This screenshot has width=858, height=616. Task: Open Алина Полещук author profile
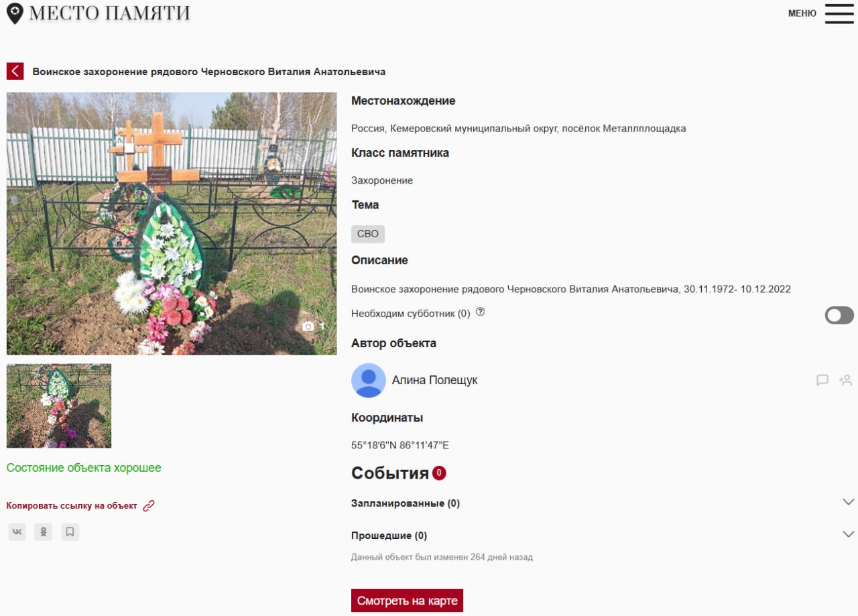435,380
